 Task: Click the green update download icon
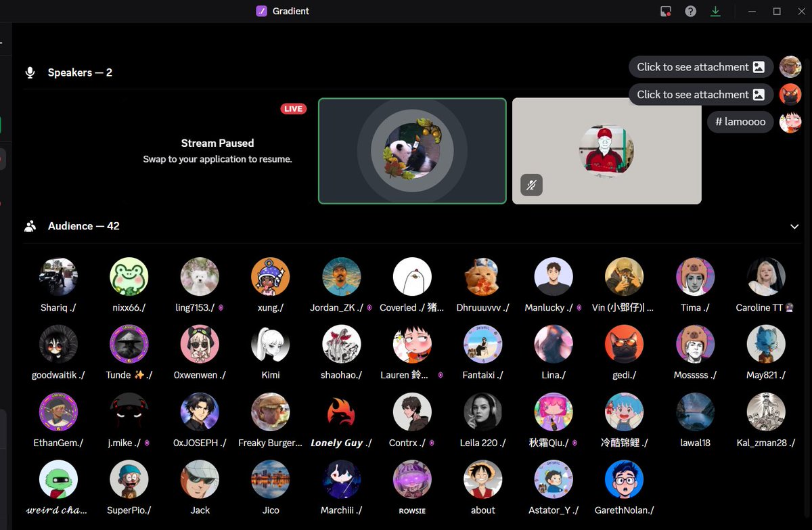click(716, 11)
